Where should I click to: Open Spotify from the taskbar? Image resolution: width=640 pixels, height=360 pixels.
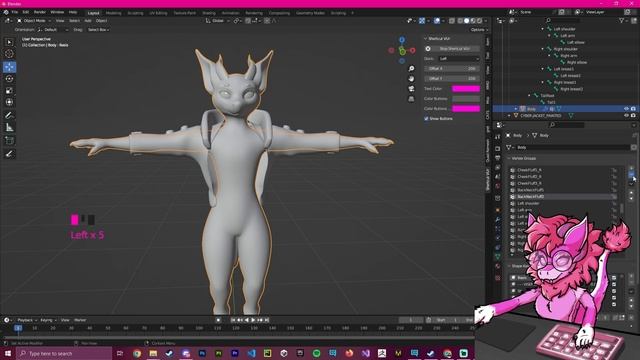[x=316, y=353]
